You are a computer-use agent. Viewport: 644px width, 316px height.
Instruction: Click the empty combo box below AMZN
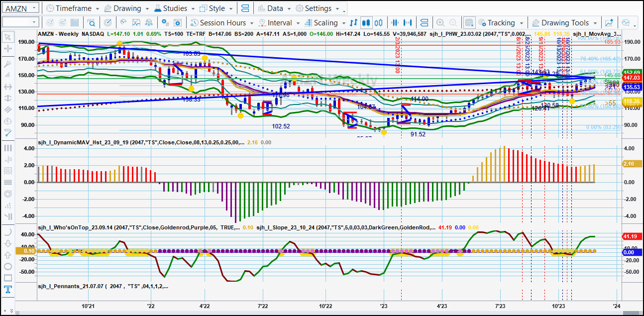pos(20,22)
